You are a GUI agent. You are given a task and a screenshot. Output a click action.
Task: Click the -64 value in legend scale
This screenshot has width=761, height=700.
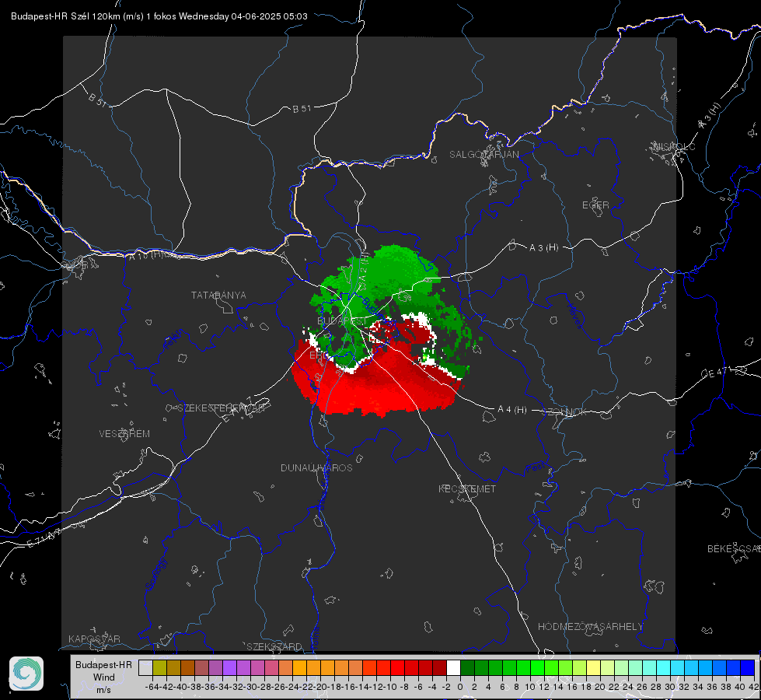pos(152,687)
